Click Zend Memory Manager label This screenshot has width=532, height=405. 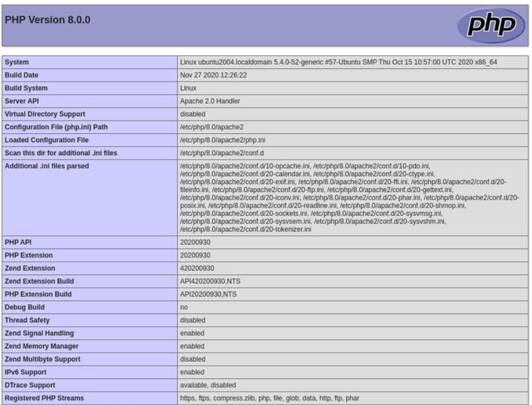click(x=42, y=346)
